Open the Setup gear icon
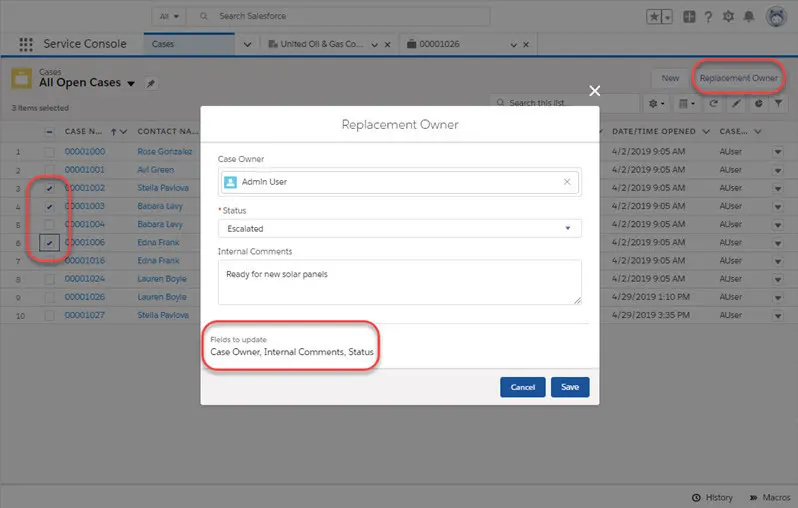Screen dimensions: 798x508 click(728, 17)
